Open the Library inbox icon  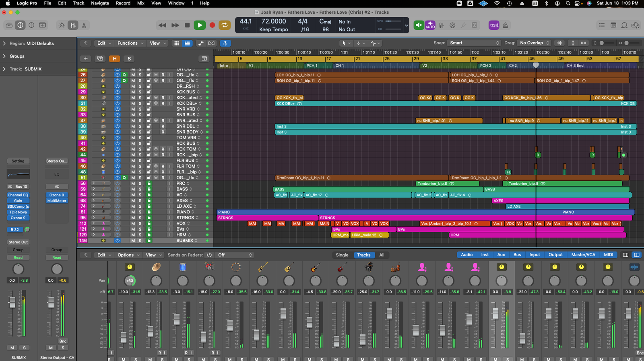coord(9,25)
